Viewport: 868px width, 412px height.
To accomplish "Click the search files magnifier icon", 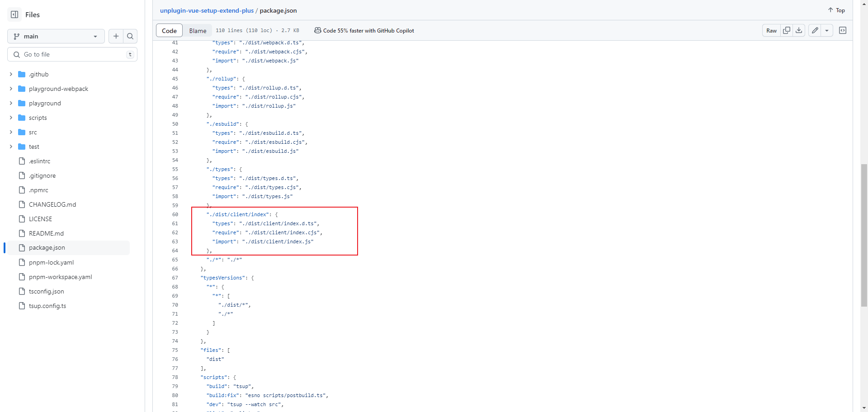I will 130,36.
